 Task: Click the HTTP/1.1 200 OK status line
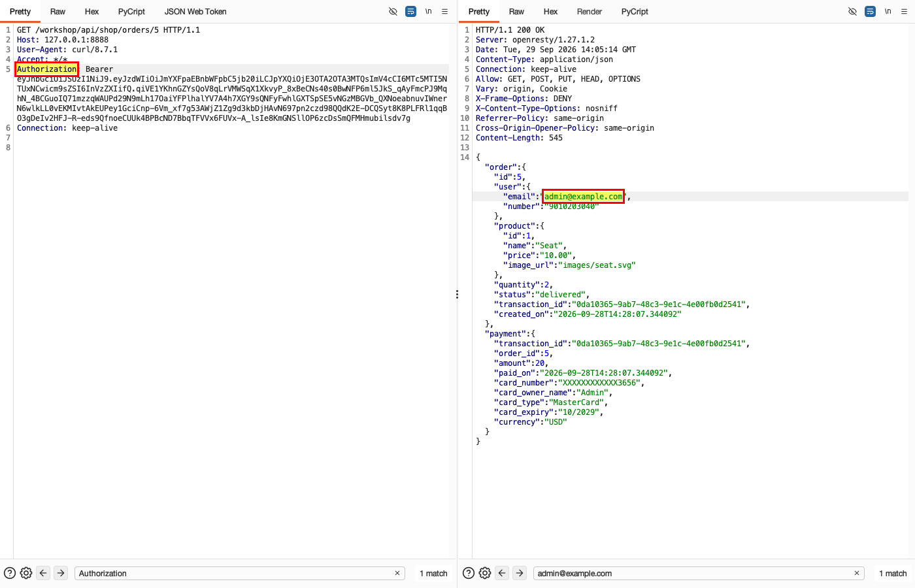pos(510,30)
